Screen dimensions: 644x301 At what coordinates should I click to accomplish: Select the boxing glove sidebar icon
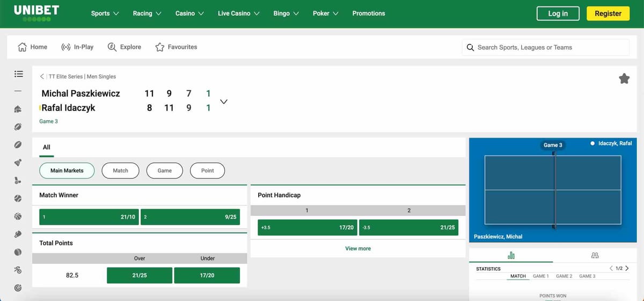point(18,234)
